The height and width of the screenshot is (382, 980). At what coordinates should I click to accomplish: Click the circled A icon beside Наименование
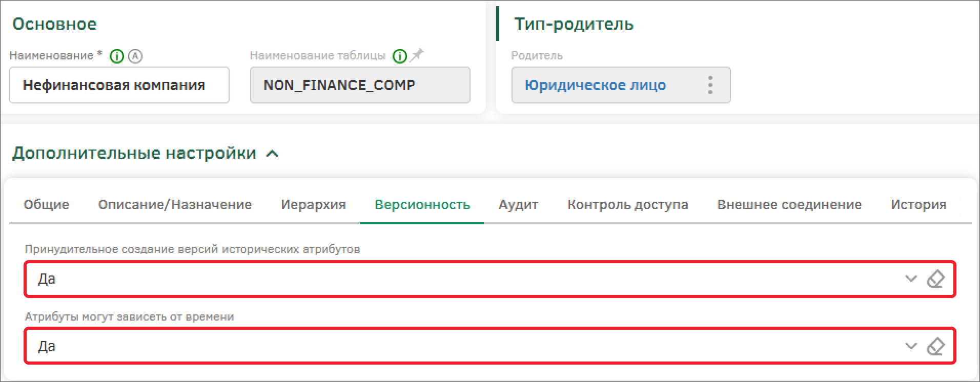click(x=135, y=56)
